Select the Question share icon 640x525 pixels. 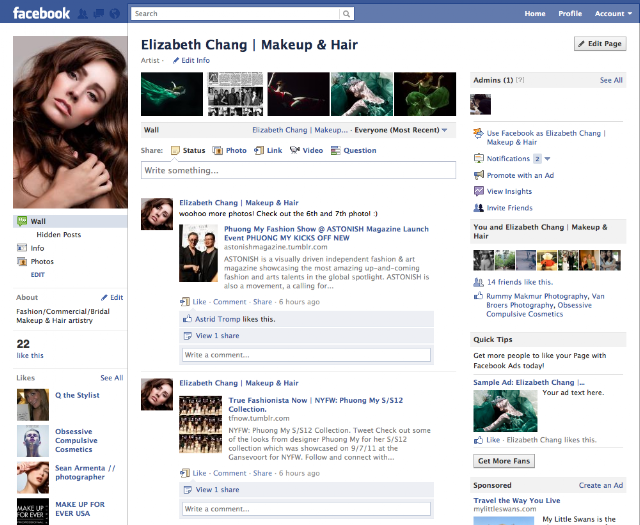point(336,151)
